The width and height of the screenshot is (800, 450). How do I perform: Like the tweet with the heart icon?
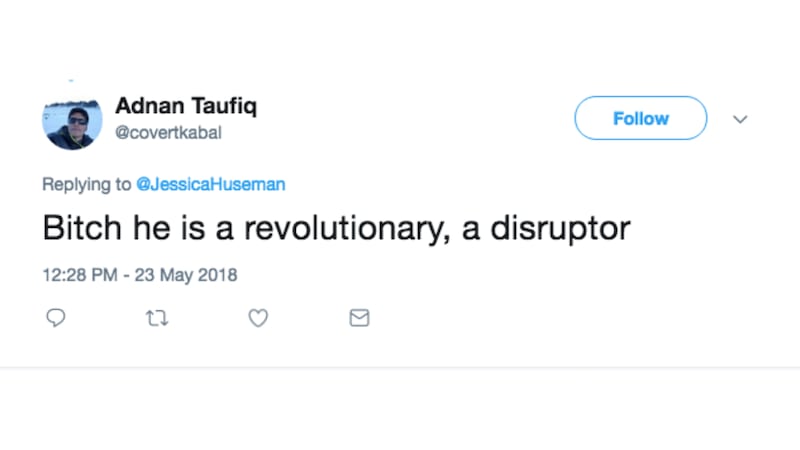pos(258,318)
